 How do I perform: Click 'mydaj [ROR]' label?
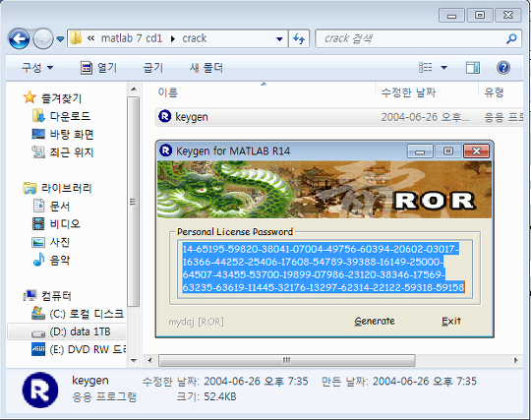pos(196,322)
